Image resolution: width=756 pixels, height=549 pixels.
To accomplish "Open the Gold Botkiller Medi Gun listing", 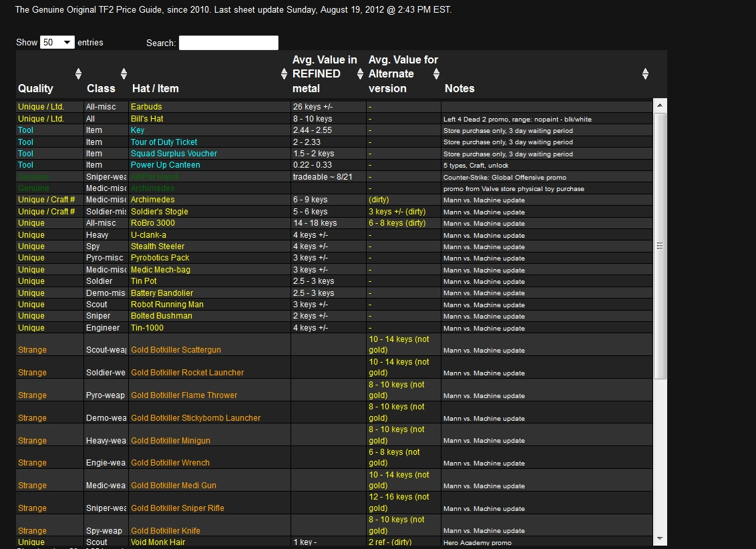I will tap(173, 485).
